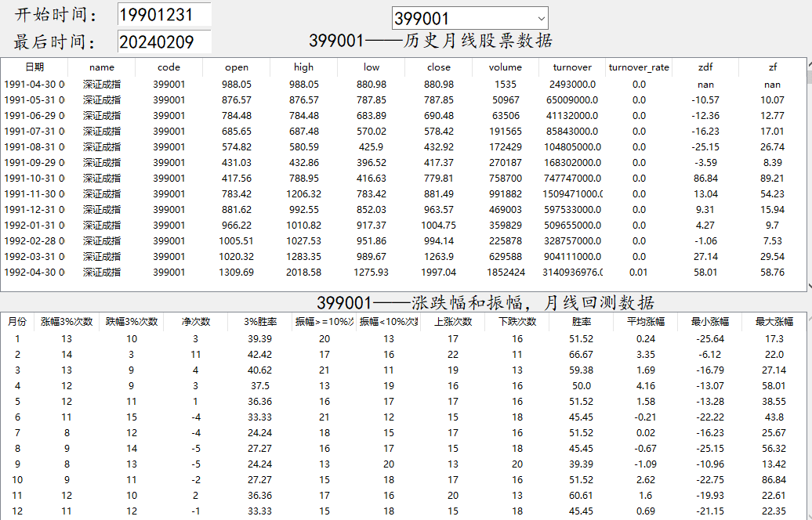Screen dimensions: 812x520
Task: Click the open column header
Action: tap(237, 67)
